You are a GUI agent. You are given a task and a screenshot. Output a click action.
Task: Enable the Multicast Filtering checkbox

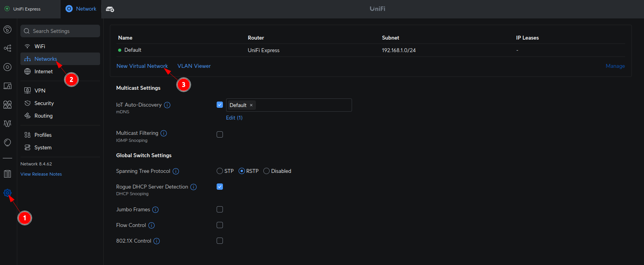click(x=220, y=134)
